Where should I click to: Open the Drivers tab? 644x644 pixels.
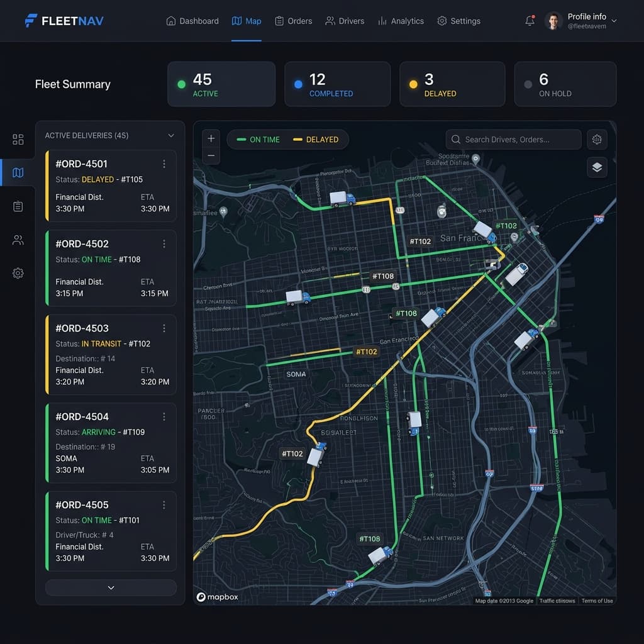pyautogui.click(x=345, y=21)
